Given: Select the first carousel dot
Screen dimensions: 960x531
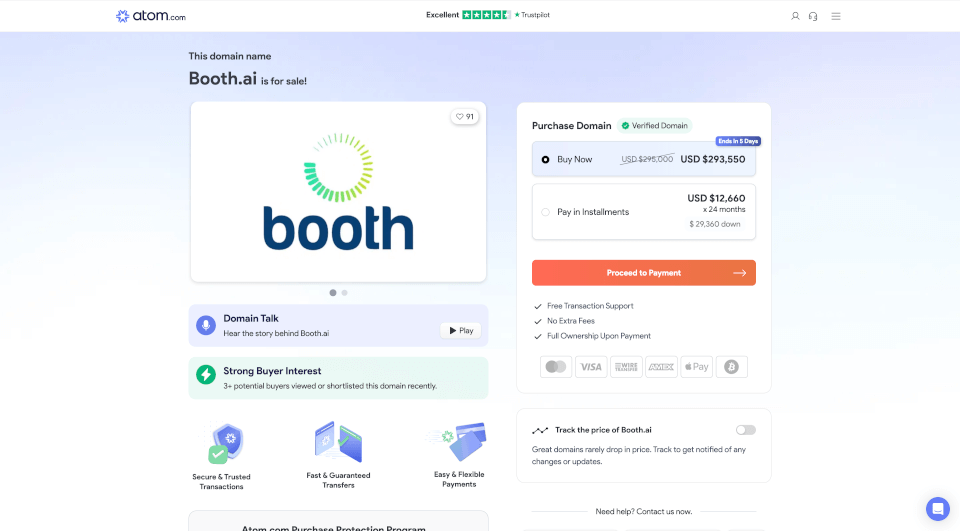Looking at the screenshot, I should pos(333,293).
